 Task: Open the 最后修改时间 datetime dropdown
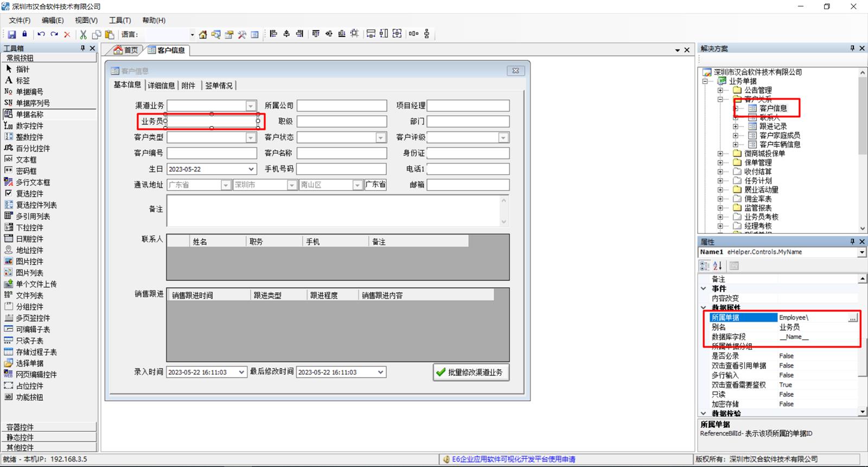381,372
